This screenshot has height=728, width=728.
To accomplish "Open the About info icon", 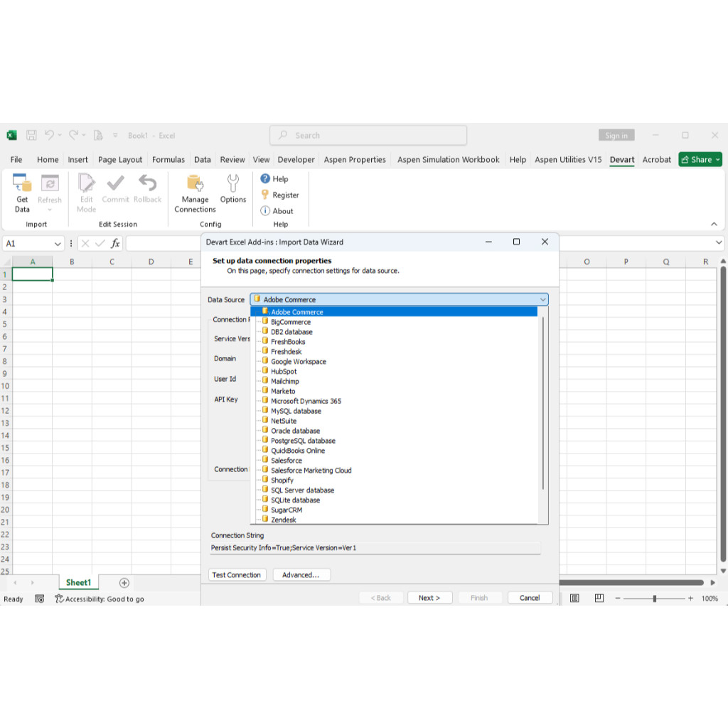I will [265, 211].
